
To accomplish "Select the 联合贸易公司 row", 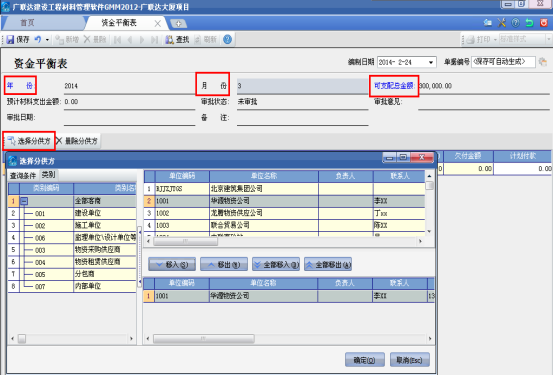I will coord(285,225).
